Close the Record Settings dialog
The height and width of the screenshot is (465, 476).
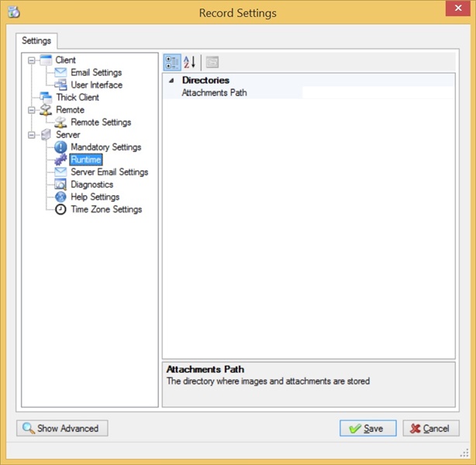pyautogui.click(x=458, y=8)
